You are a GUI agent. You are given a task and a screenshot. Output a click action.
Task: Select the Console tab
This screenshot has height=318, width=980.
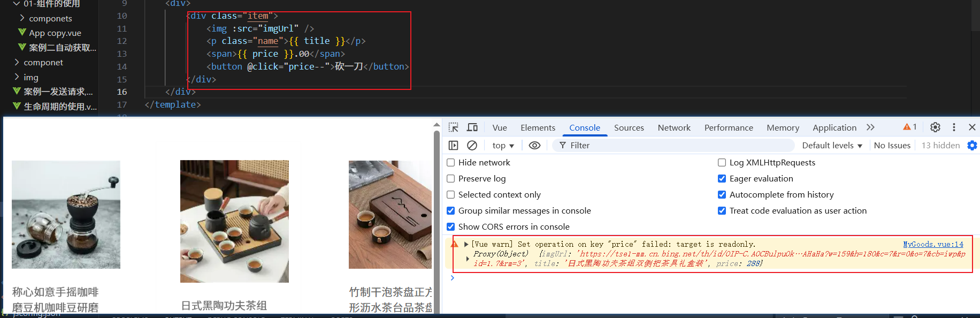(584, 127)
